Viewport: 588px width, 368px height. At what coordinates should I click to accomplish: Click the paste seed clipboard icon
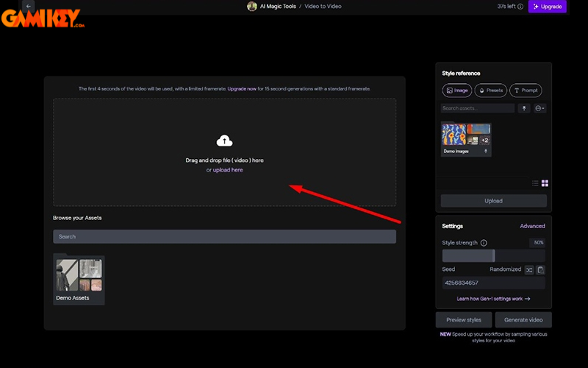540,270
